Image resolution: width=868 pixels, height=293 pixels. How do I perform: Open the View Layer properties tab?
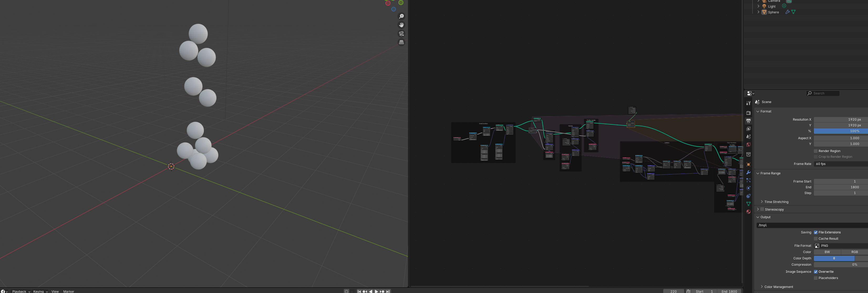[x=748, y=129]
